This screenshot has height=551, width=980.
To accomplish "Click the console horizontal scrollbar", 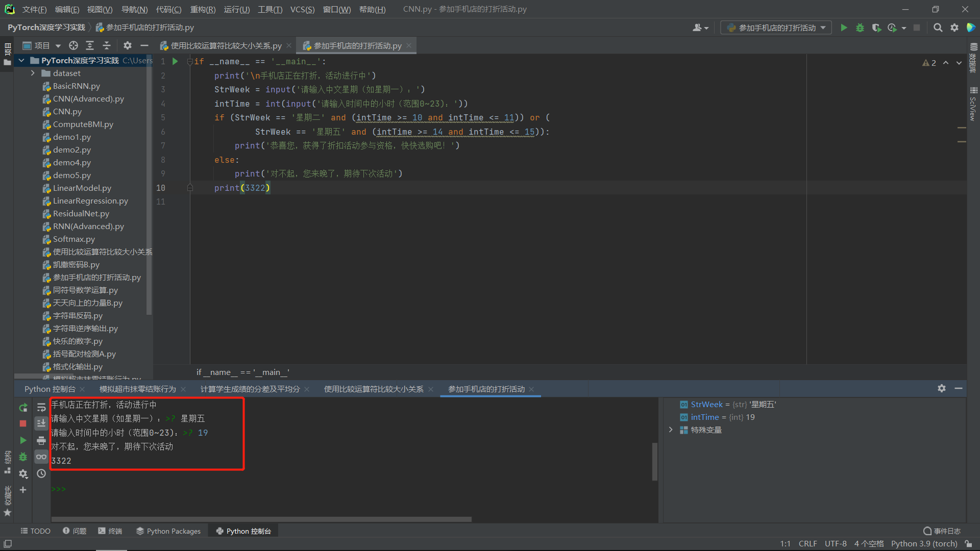I will coord(261,519).
